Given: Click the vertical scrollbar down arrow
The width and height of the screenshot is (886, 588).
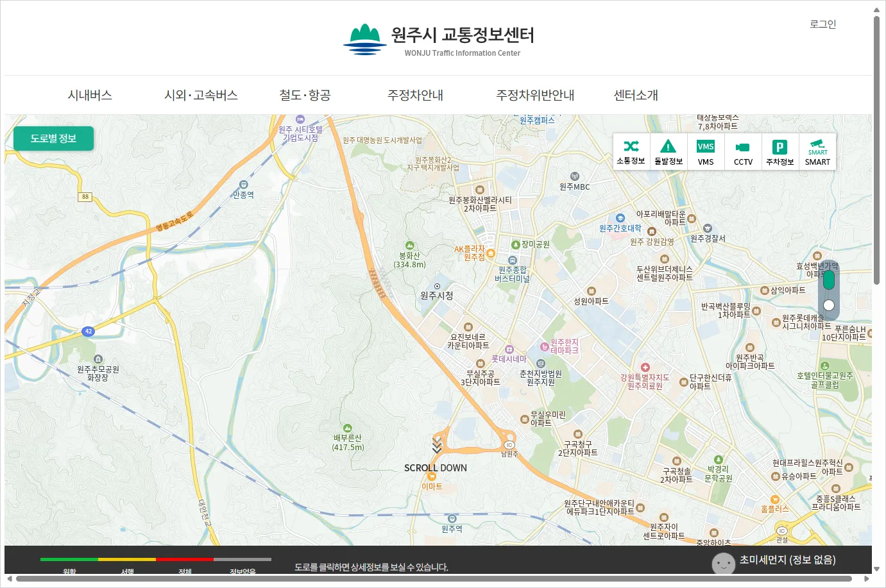Looking at the screenshot, I should click(876, 569).
